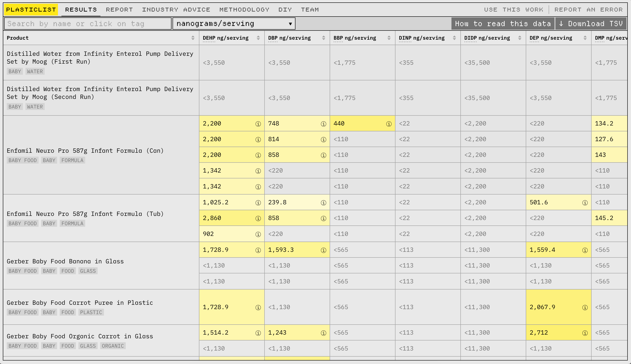Toggle sorting on the BBP ng/serving column
Image resolution: width=631 pixels, height=364 pixels.
click(389, 38)
